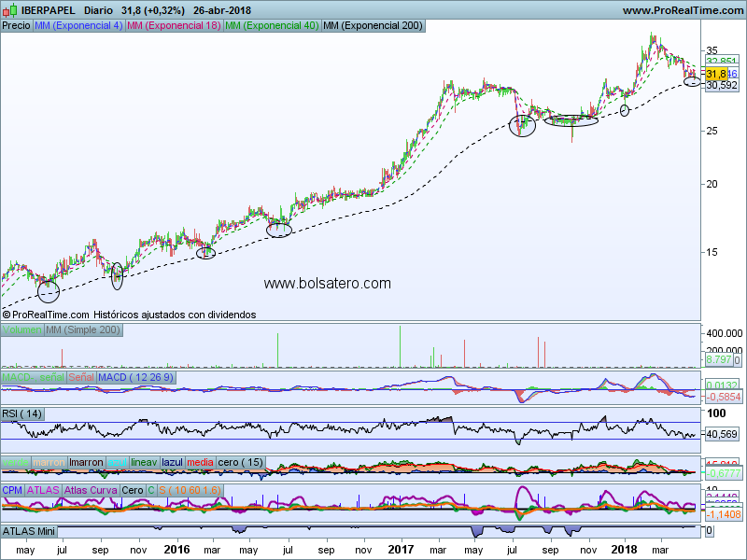This screenshot has height=560, width=747.
Task: Select the red media indicator label
Action: [x=200, y=462]
